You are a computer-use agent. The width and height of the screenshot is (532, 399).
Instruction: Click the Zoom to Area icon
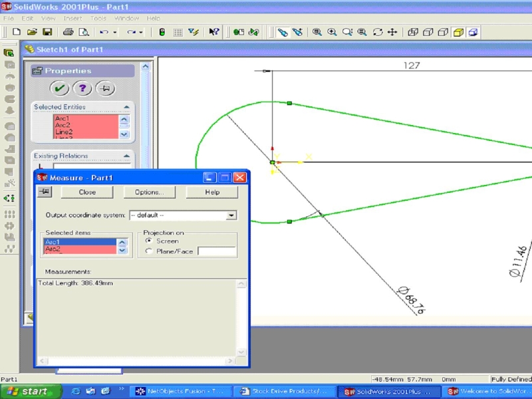pos(332,32)
